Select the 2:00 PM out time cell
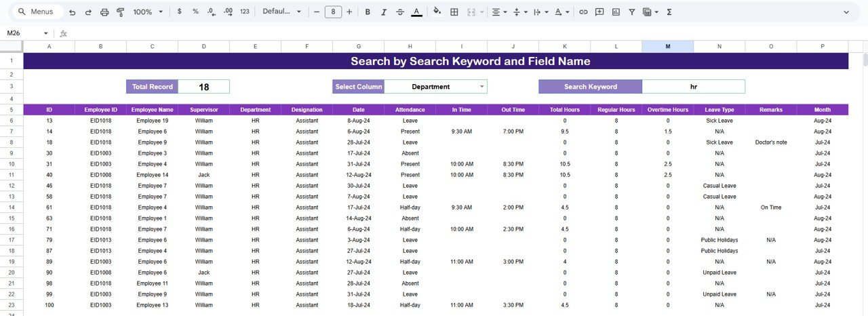This screenshot has width=868, height=316. pyautogui.click(x=513, y=208)
